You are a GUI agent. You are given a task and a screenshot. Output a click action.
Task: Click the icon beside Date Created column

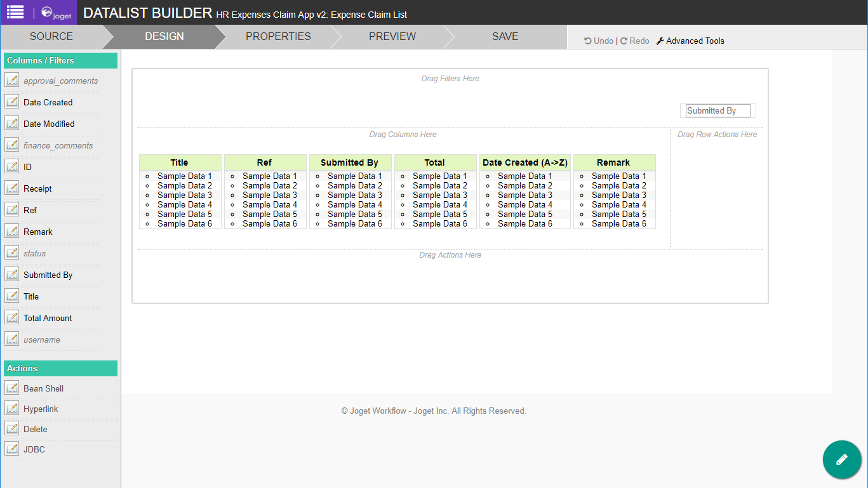pyautogui.click(x=11, y=102)
